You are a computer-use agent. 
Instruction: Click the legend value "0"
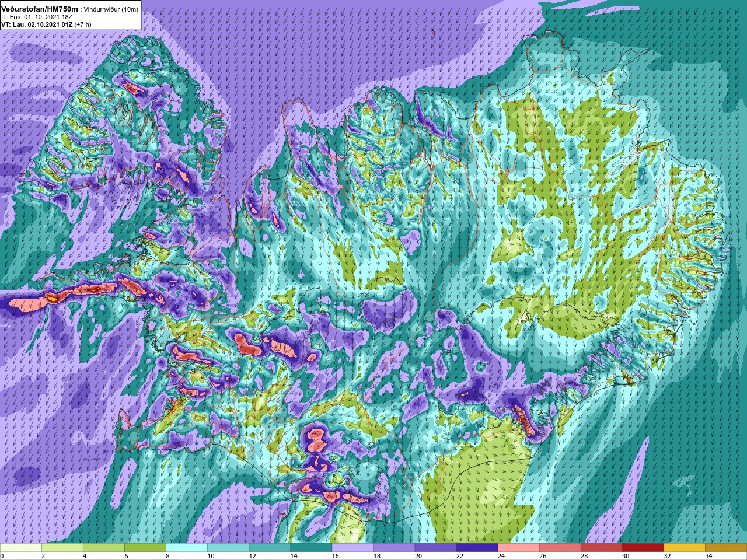click(2, 556)
